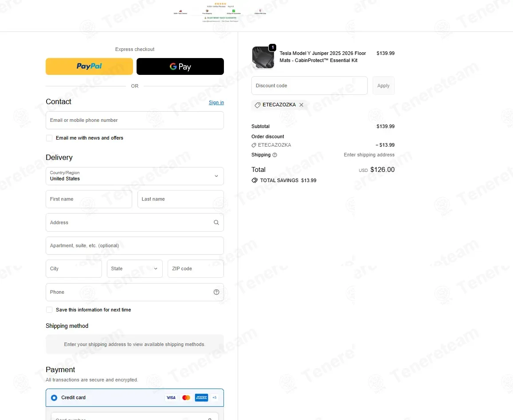Screen dimensions: 513x420
Task: Click the AMEX card icon
Action: 202,398
